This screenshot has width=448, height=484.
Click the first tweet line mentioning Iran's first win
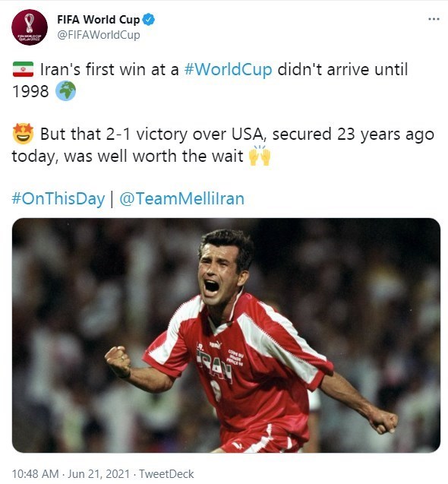(224, 69)
